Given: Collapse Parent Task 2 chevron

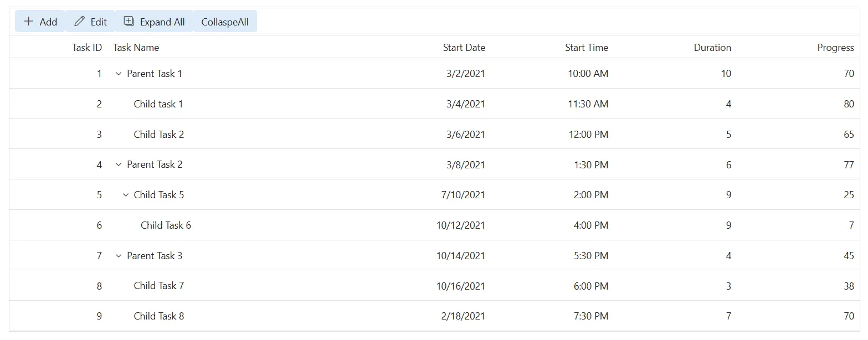Looking at the screenshot, I should coord(118,164).
